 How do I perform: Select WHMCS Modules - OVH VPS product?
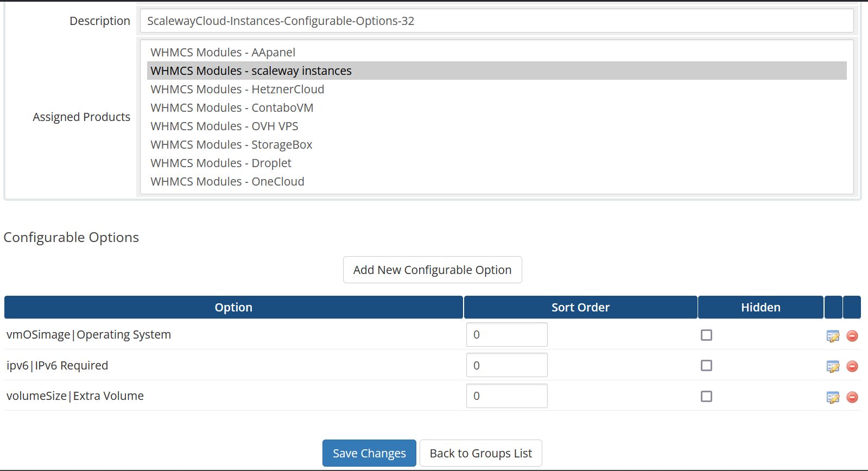[x=497, y=126]
